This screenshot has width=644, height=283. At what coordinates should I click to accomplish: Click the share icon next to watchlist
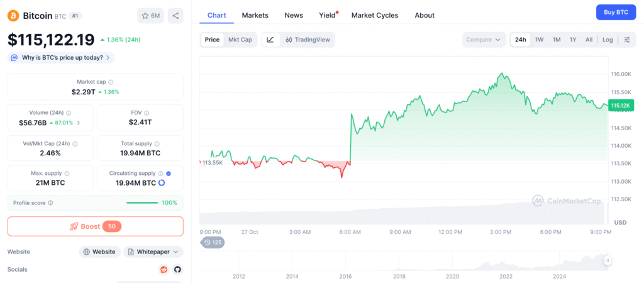coord(175,16)
